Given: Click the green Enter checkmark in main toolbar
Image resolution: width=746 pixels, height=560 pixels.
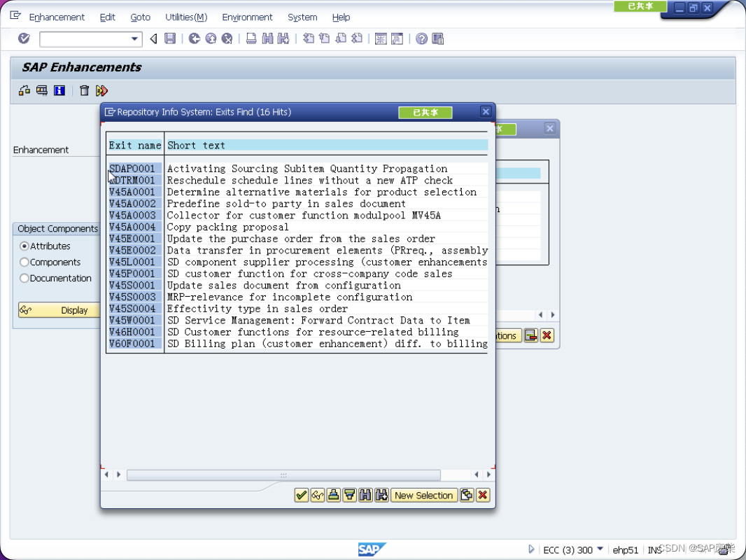Looking at the screenshot, I should pyautogui.click(x=24, y=38).
